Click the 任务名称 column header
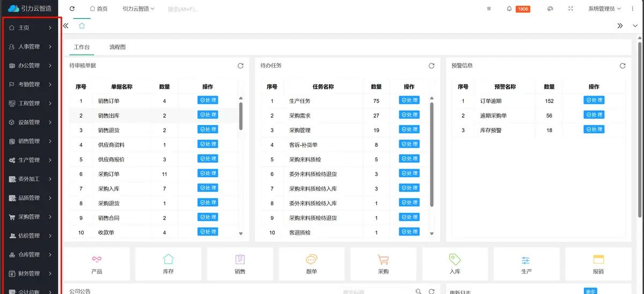The image size is (644, 294). click(323, 87)
